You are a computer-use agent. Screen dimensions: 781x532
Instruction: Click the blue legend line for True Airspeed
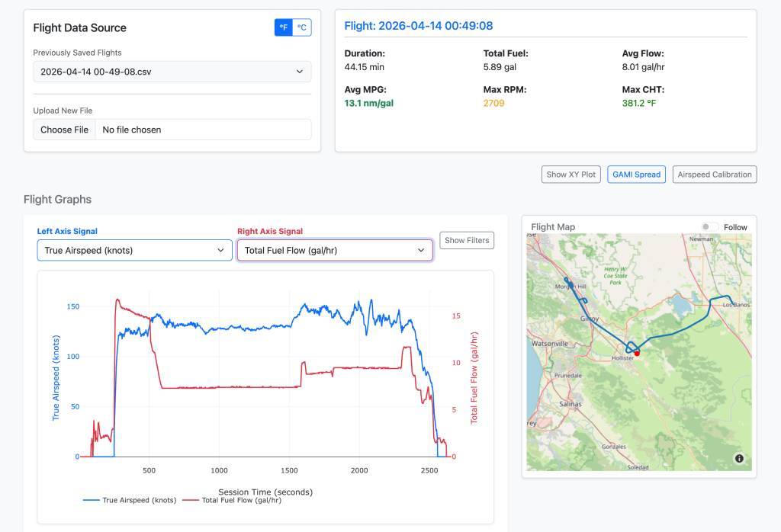[91, 500]
